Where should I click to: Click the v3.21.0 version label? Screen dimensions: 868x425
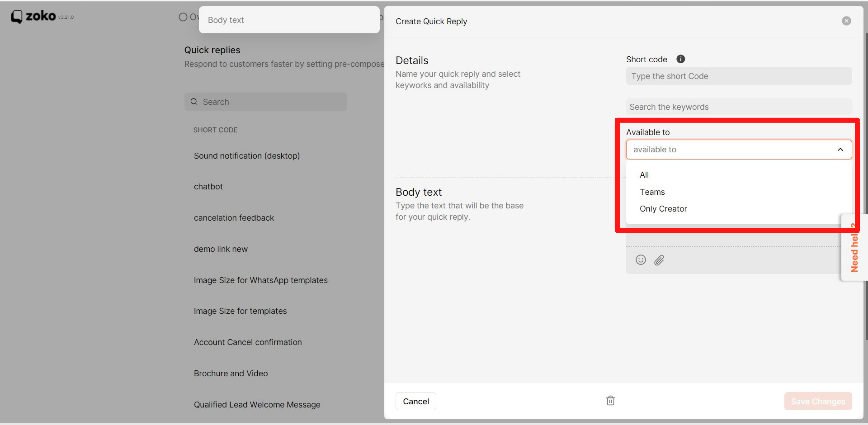click(x=66, y=17)
